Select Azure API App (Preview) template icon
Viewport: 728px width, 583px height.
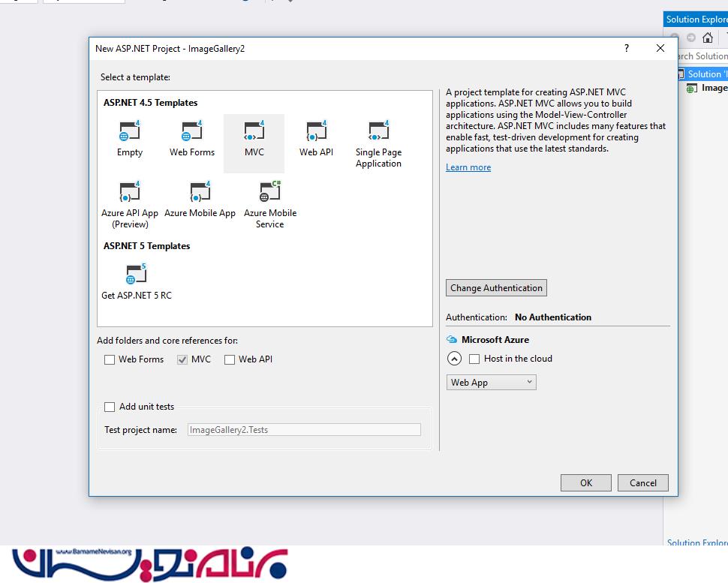click(130, 191)
